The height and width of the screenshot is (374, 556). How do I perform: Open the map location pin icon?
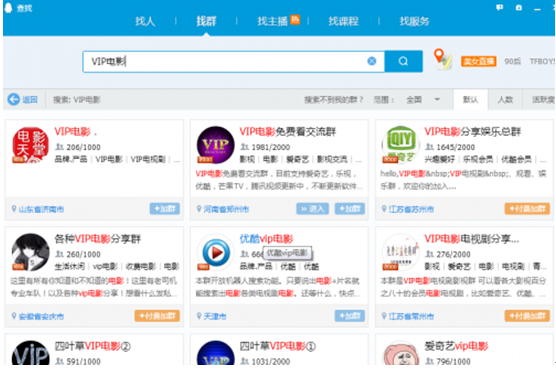442,58
